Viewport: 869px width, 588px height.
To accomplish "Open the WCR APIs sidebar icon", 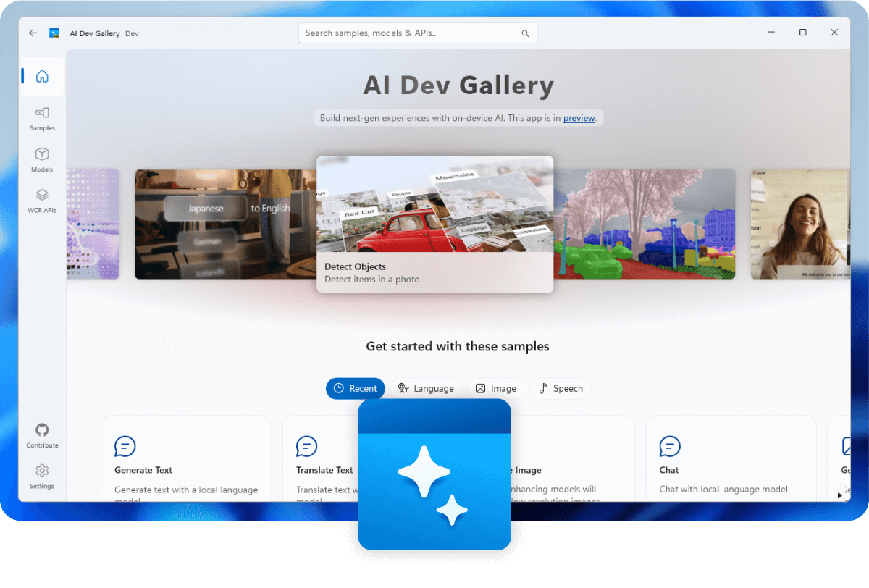I will [42, 198].
